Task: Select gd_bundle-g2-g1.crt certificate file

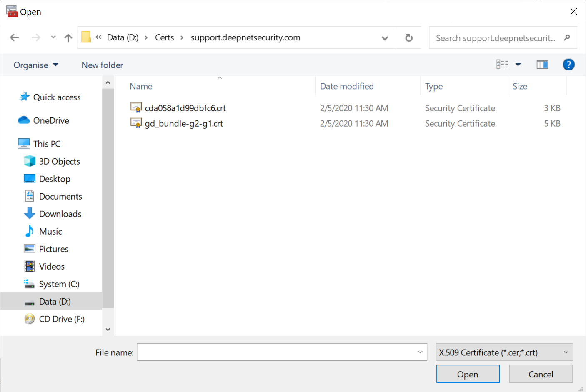Action: click(183, 124)
